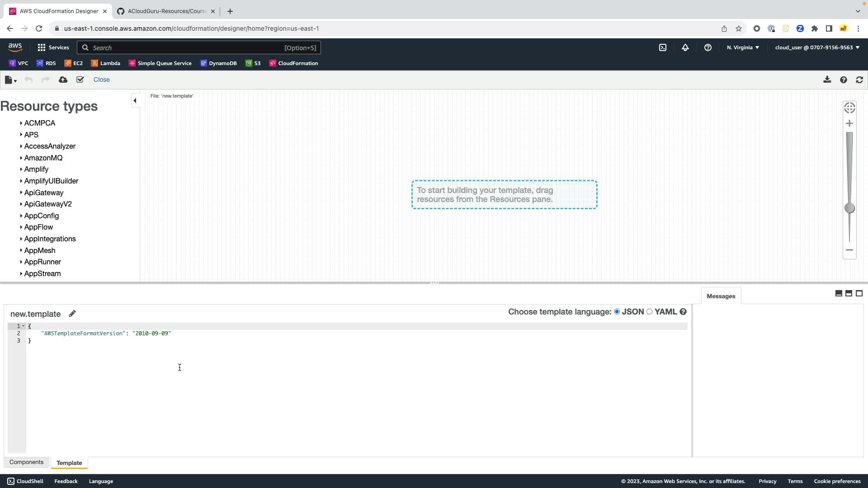Open the Messages tab
The width and height of the screenshot is (868, 488).
(x=721, y=296)
